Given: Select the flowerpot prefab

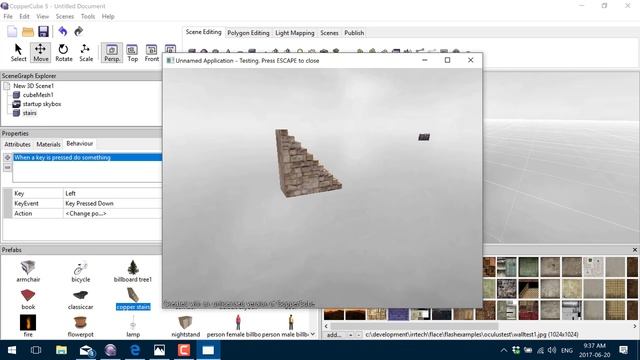Looking at the screenshot, I should point(80,326).
